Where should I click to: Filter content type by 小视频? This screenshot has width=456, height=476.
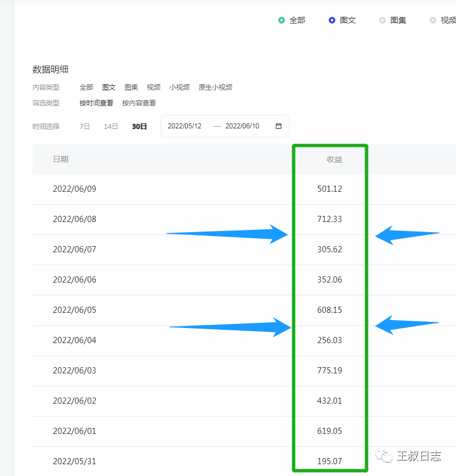coord(179,87)
